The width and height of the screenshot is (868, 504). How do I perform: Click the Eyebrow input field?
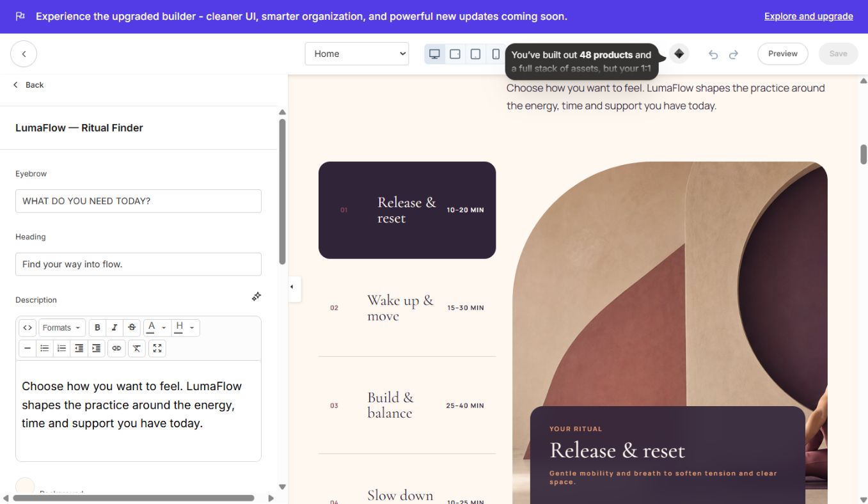point(138,201)
